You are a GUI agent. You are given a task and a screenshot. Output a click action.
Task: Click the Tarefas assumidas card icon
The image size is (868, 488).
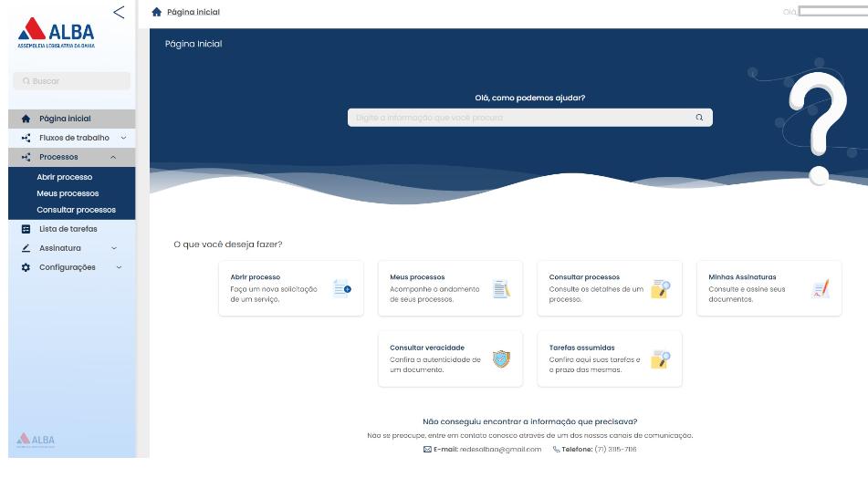click(660, 359)
